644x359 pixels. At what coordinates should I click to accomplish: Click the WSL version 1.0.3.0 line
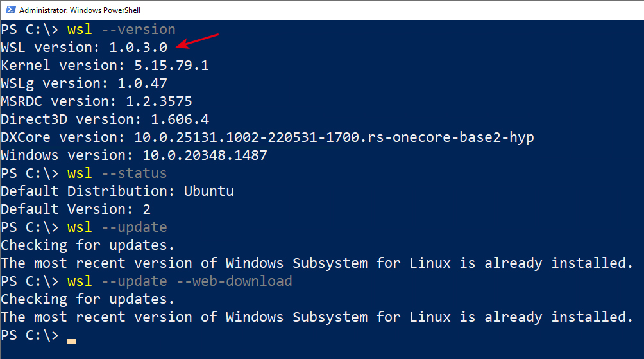click(84, 48)
